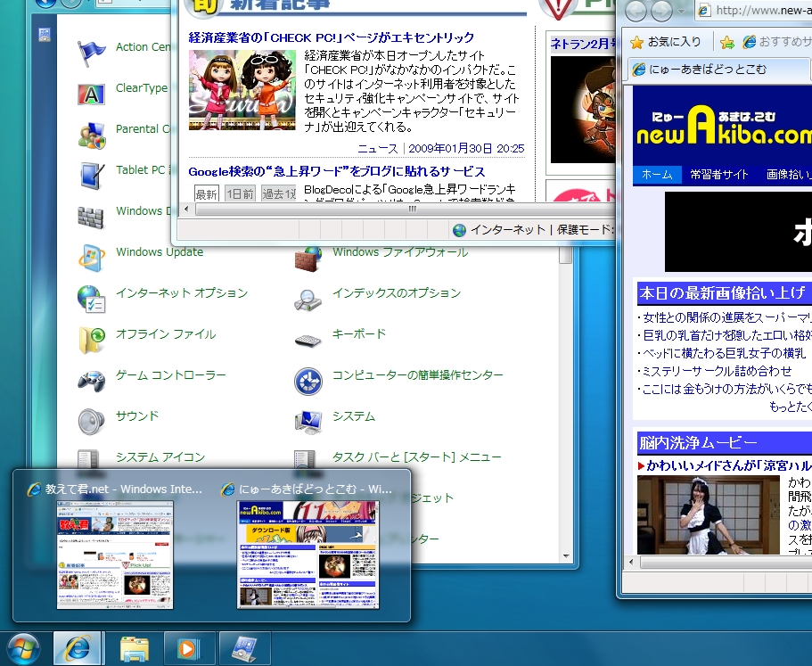Select the 最新 tab in Google ranking widget

click(206, 193)
